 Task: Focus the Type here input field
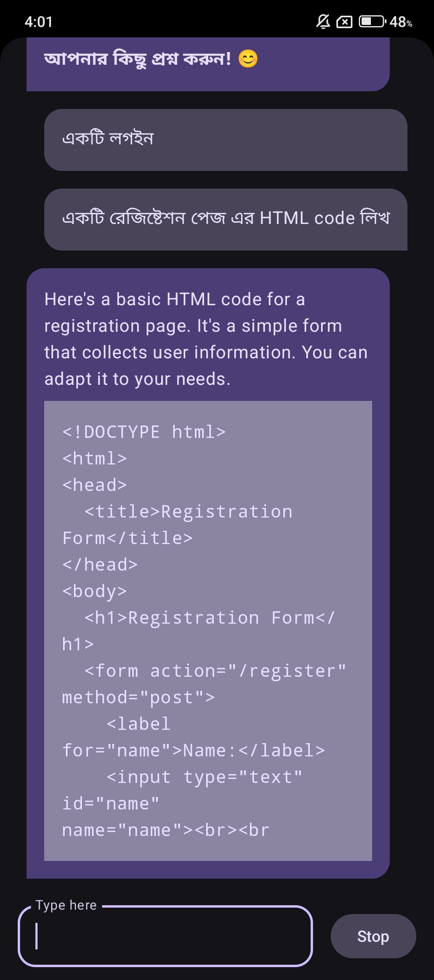point(165,936)
